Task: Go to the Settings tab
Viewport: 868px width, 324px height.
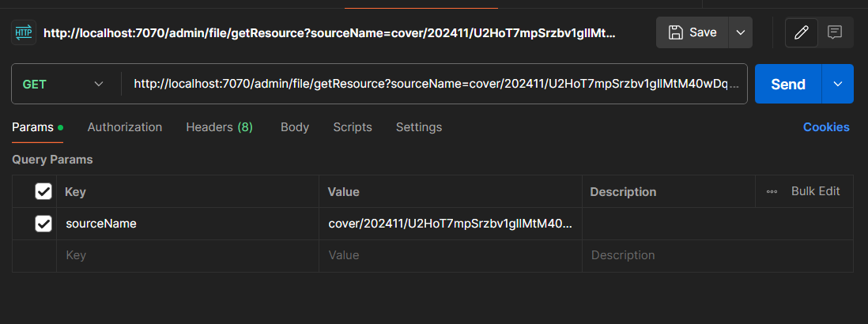Action: [419, 127]
